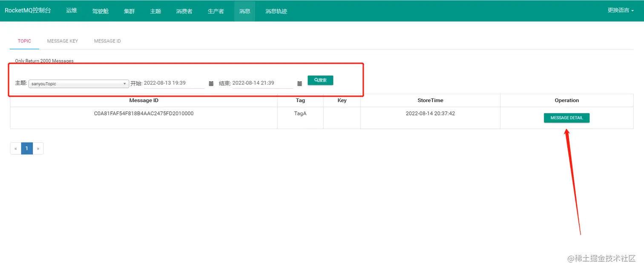Click store time 2022-08-14 20:37:42
The height and width of the screenshot is (271, 644).
(x=430, y=114)
